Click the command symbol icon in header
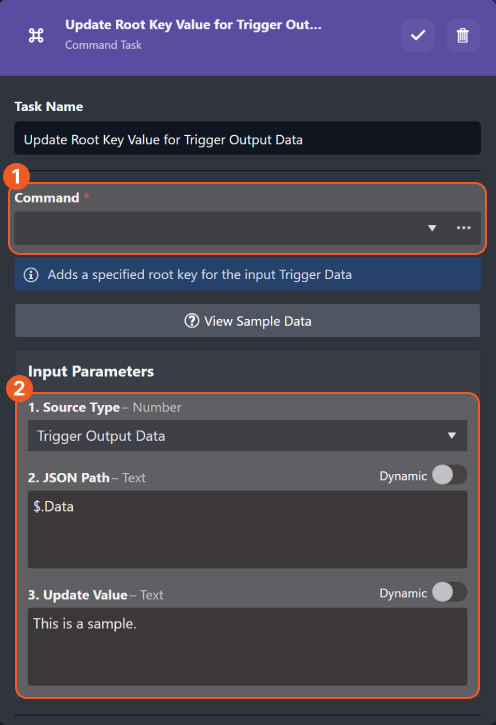Image resolution: width=496 pixels, height=725 pixels. coord(36,35)
